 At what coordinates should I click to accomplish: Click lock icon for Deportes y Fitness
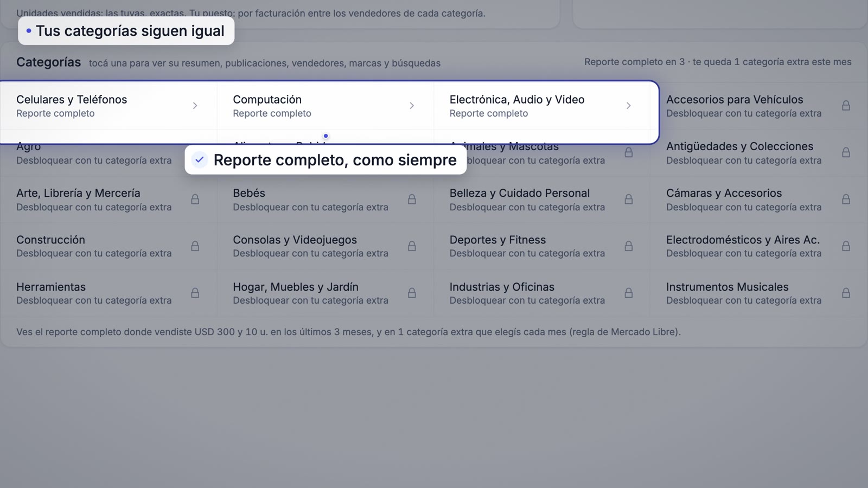(x=628, y=246)
